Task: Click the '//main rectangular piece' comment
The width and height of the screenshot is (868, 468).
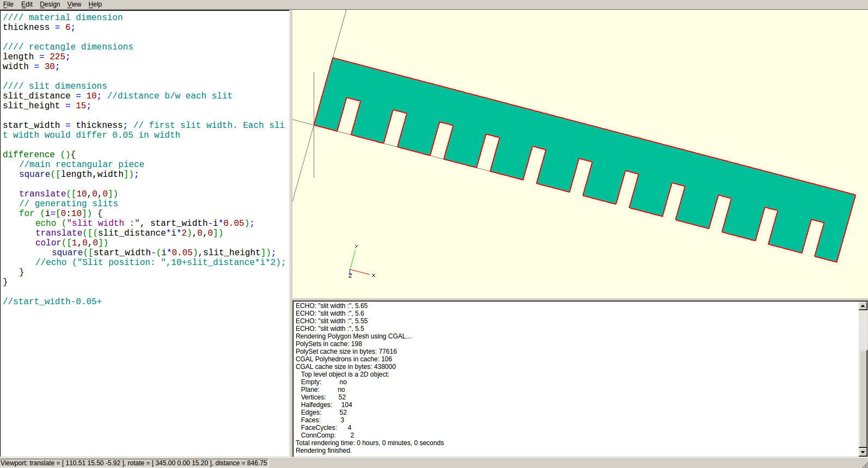Action: tap(82, 164)
